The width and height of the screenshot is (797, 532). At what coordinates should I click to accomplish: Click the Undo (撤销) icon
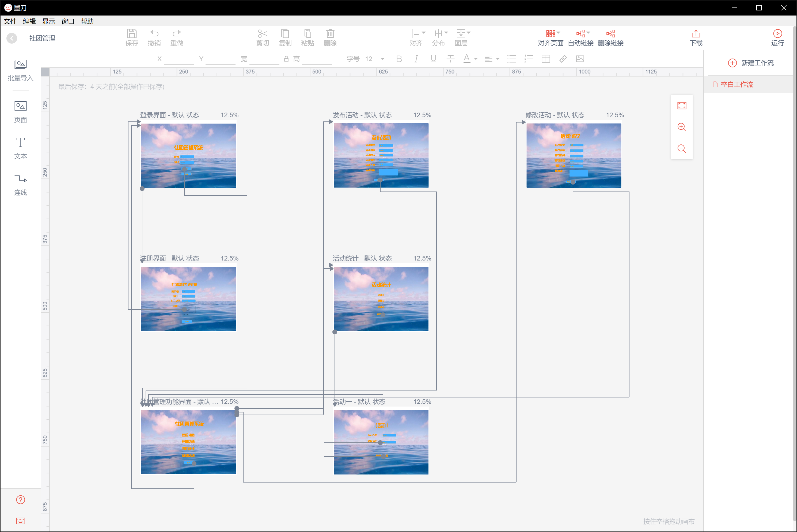click(154, 34)
